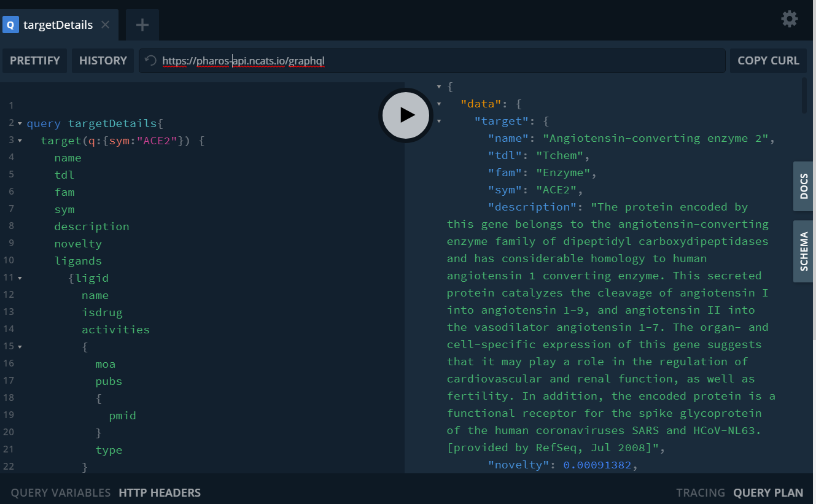Open query HISTORY
Image resolution: width=816 pixels, height=504 pixels.
(103, 60)
